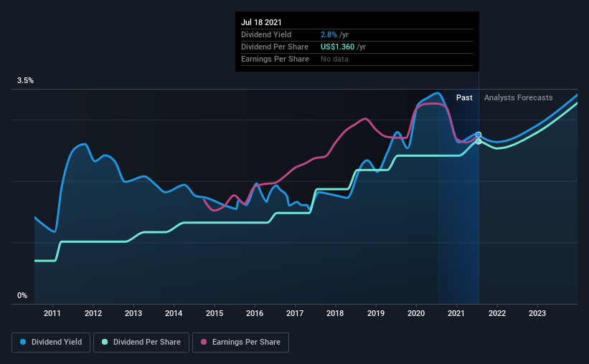Screen dimensions: 589x364
Task: Toggle the Earnings Per Share legend button
Action: 240,343
